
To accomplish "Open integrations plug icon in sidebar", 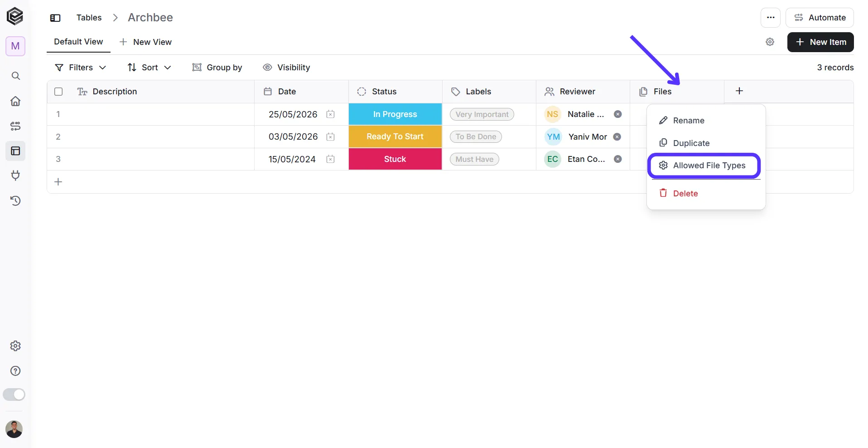I will pos(15,175).
